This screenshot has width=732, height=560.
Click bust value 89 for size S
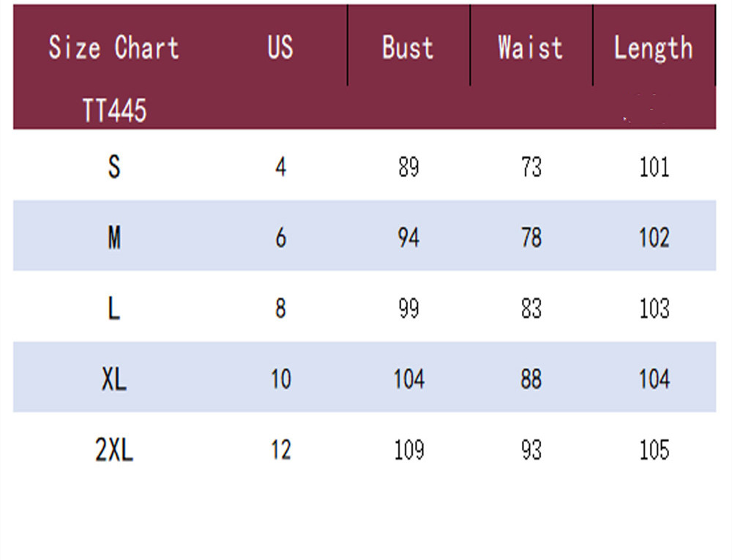(x=408, y=168)
